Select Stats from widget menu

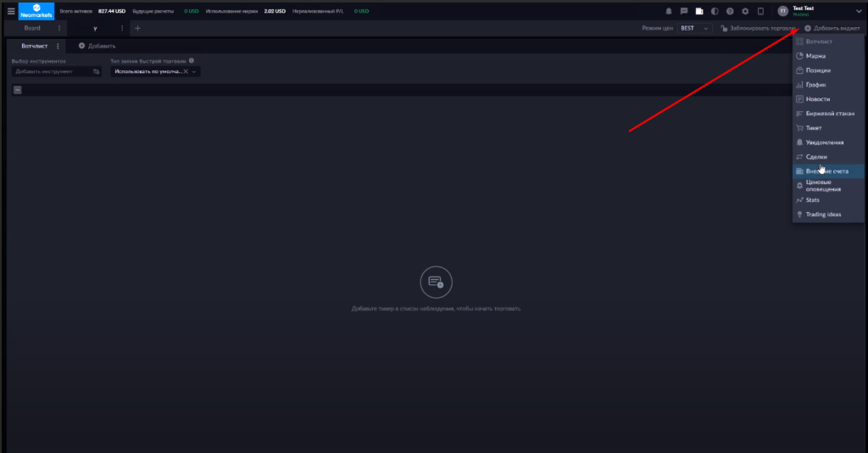pos(828,200)
